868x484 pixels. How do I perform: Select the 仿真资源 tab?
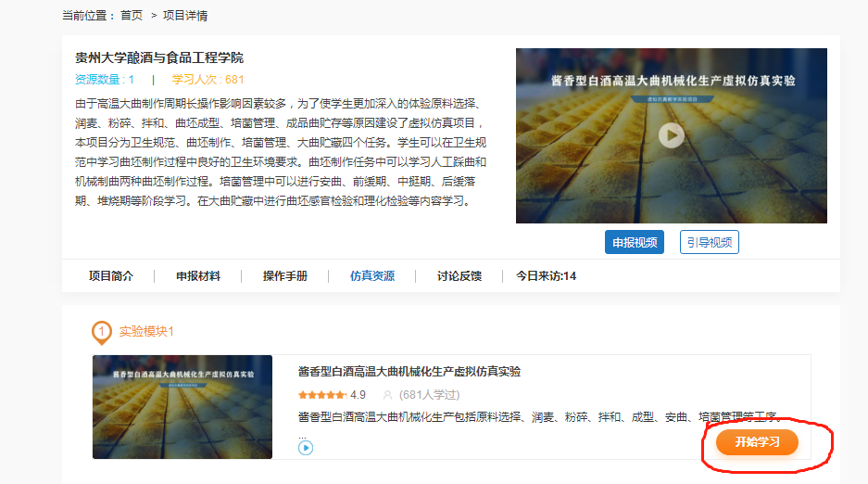click(x=371, y=276)
